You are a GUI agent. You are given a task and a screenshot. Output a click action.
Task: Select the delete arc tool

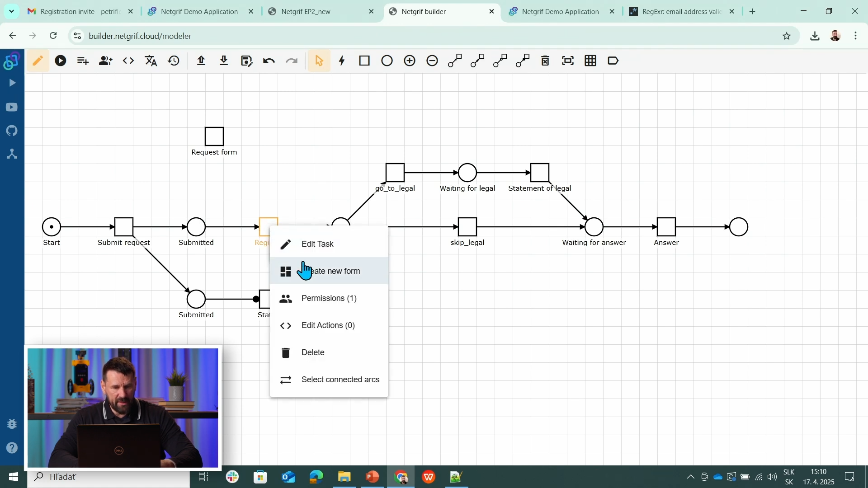point(545,61)
